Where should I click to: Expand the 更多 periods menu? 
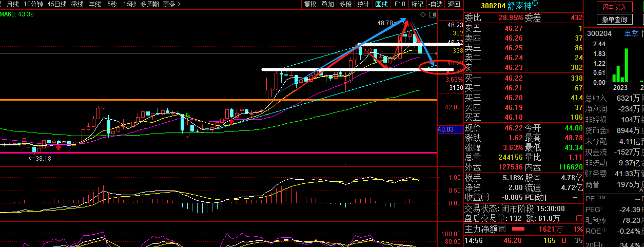coord(171,4)
